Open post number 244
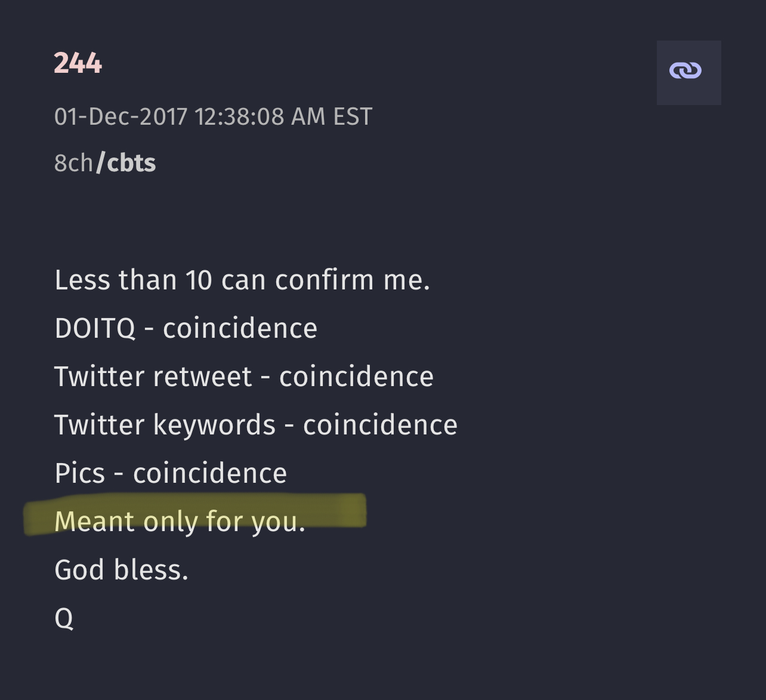The height and width of the screenshot is (700, 766). coord(78,63)
